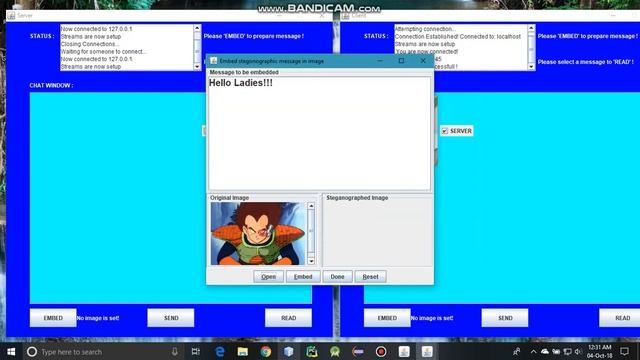This screenshot has width=640, height=360.
Task: Click EMBED button in Server window
Action: 53,318
